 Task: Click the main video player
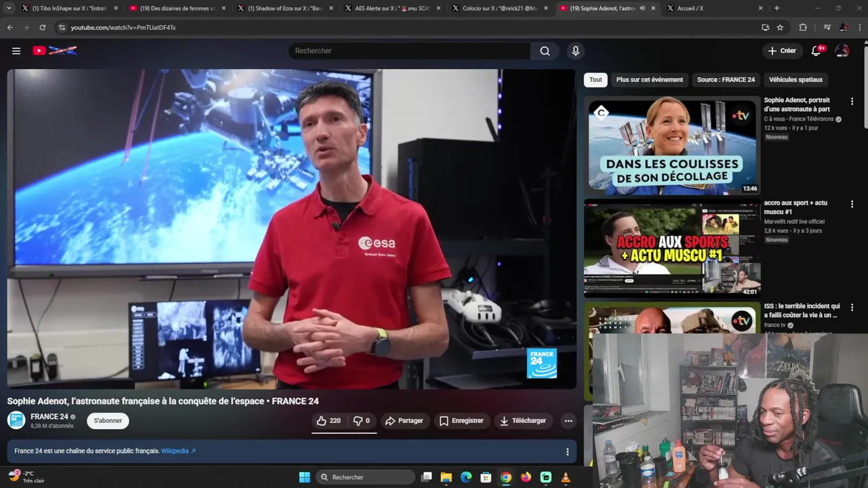click(292, 229)
